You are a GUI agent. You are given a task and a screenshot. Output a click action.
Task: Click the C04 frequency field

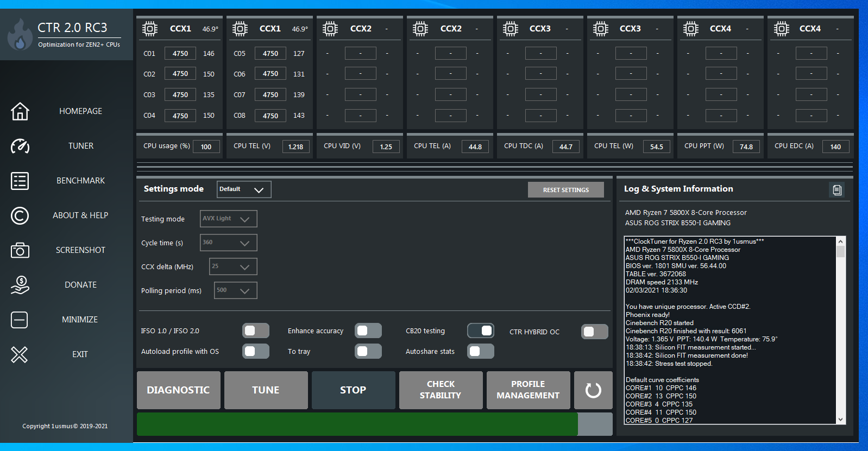pyautogui.click(x=180, y=116)
